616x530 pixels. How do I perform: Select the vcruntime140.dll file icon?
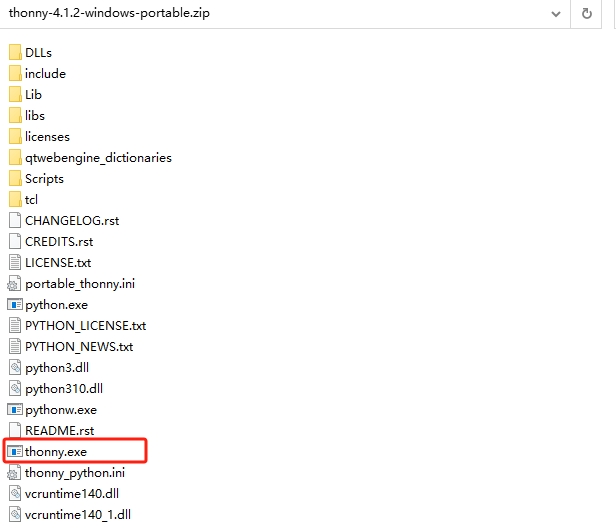[15, 494]
